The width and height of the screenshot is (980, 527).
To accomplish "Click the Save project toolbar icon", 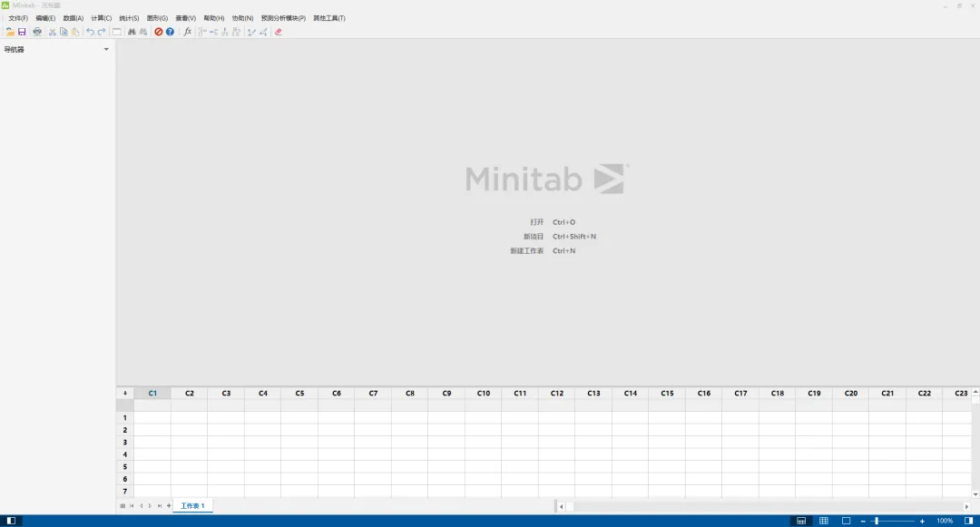I will click(22, 32).
